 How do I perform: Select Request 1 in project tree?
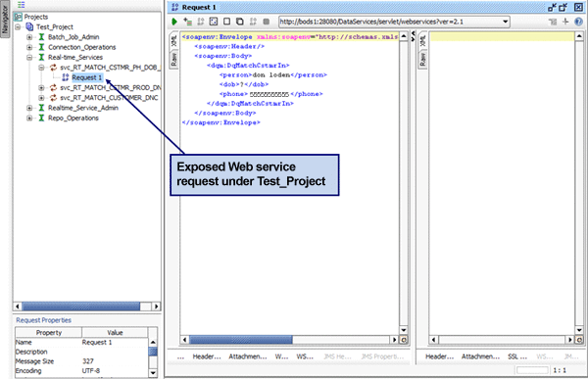(86, 77)
